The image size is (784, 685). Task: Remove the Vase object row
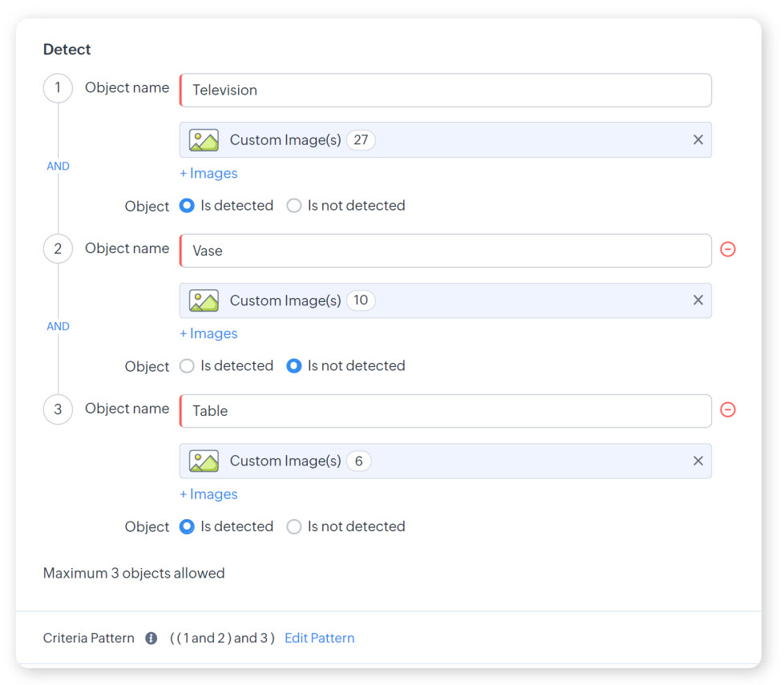click(x=728, y=249)
